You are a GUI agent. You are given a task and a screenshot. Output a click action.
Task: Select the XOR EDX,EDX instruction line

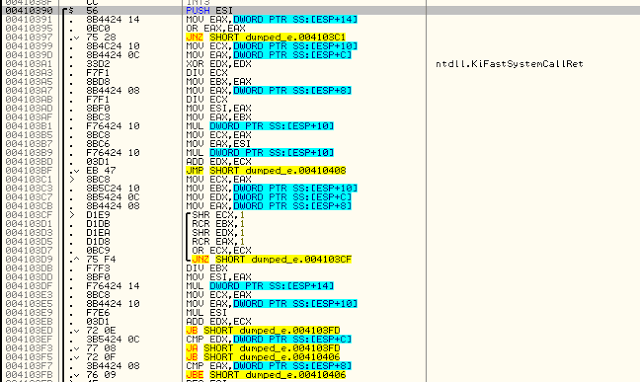[x=219, y=64]
